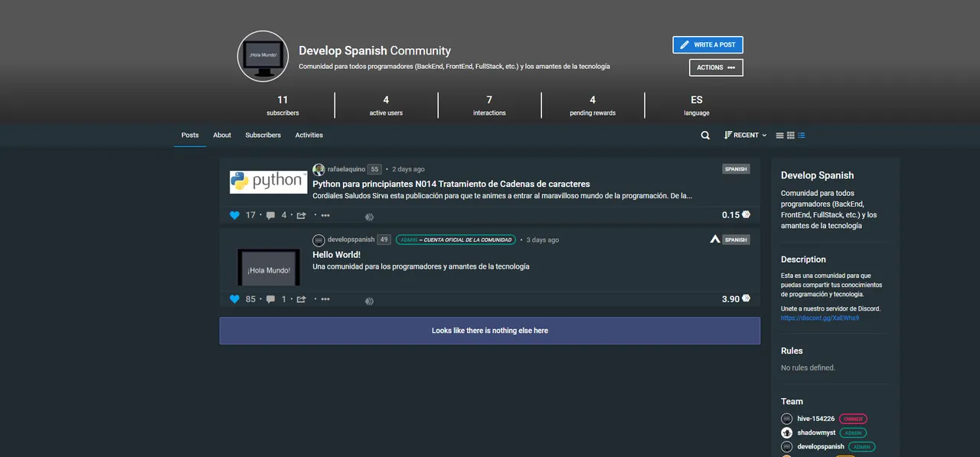Switch to the Subscribers tab
The width and height of the screenshot is (980, 457).
tap(263, 135)
